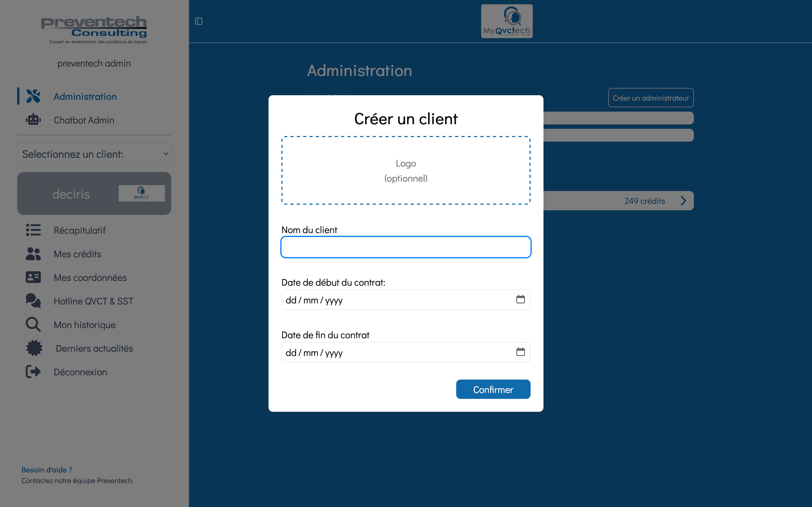Click the Mon historique magnifier icon
The height and width of the screenshot is (507, 812).
[x=33, y=325]
